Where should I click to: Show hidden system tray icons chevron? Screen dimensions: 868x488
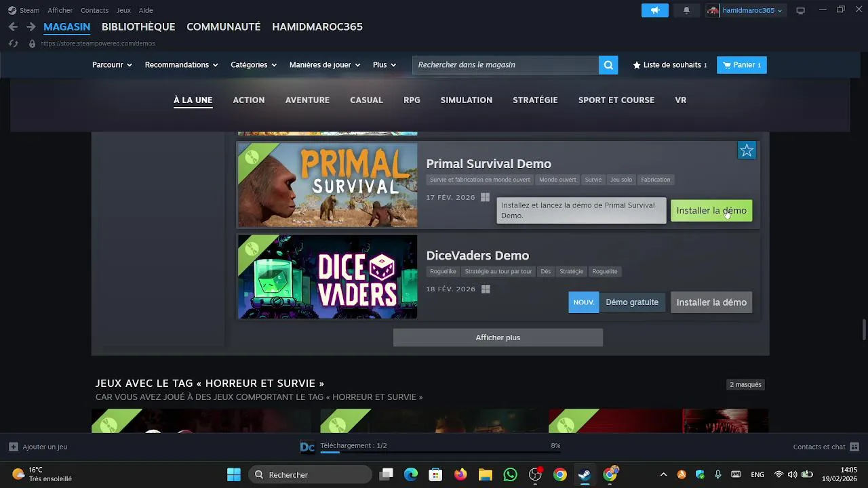(663, 474)
